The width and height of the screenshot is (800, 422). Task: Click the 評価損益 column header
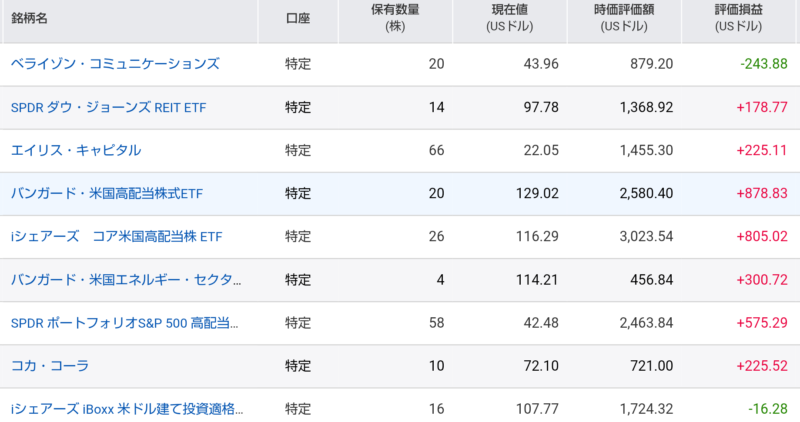pos(738,18)
